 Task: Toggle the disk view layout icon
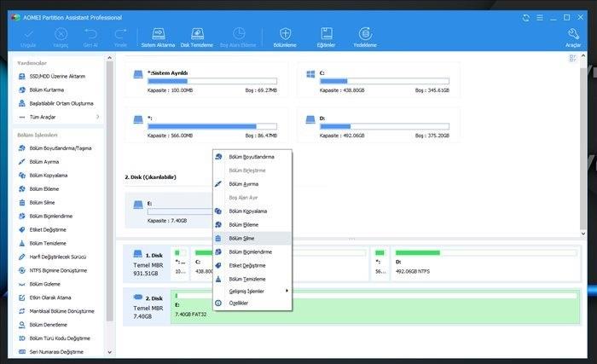click(x=573, y=59)
